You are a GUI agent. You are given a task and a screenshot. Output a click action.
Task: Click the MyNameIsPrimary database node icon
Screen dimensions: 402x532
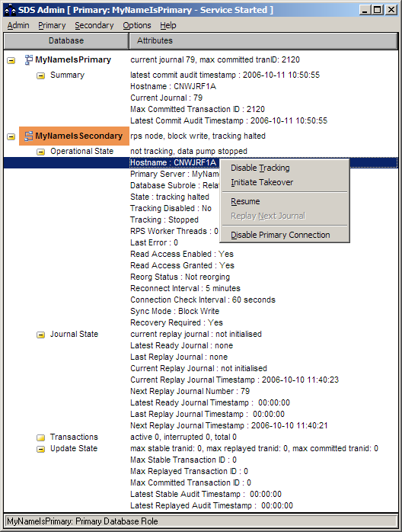[x=29, y=59]
